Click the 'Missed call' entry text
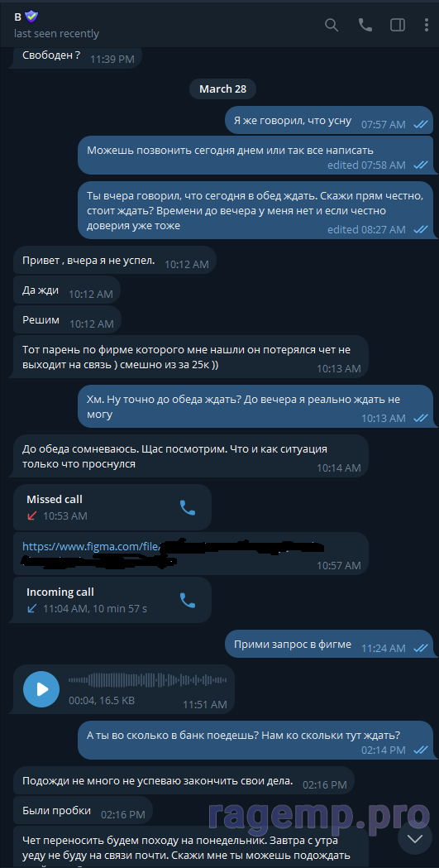 click(x=55, y=499)
